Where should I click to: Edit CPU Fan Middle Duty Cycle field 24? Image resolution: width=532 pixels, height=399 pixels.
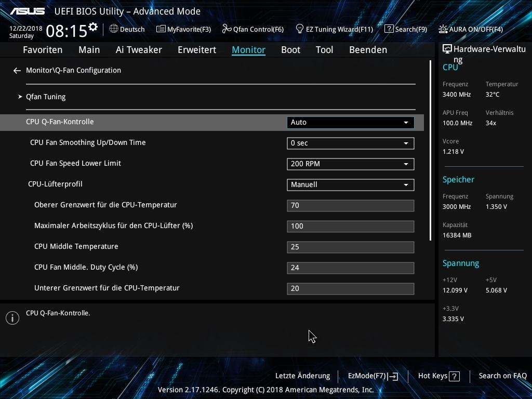(x=351, y=268)
